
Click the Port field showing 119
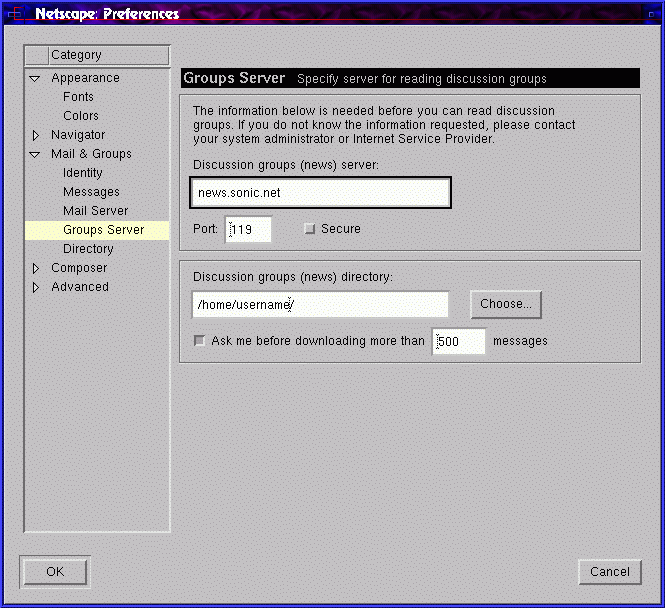click(x=248, y=229)
